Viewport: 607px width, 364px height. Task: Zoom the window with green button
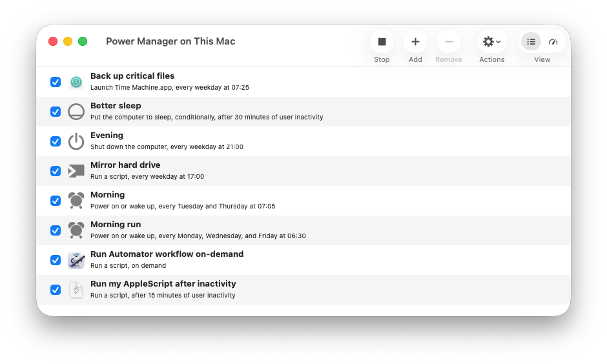(x=83, y=41)
